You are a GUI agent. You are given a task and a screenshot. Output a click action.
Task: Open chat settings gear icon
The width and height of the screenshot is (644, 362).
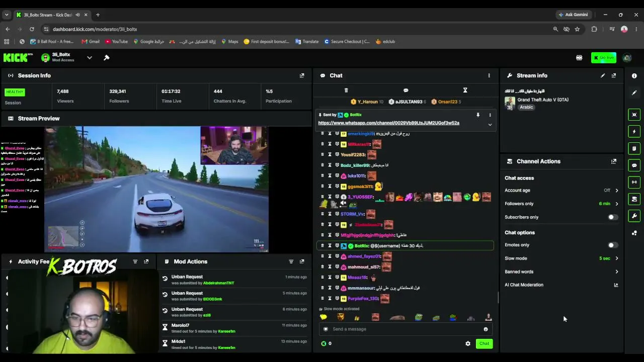click(468, 343)
